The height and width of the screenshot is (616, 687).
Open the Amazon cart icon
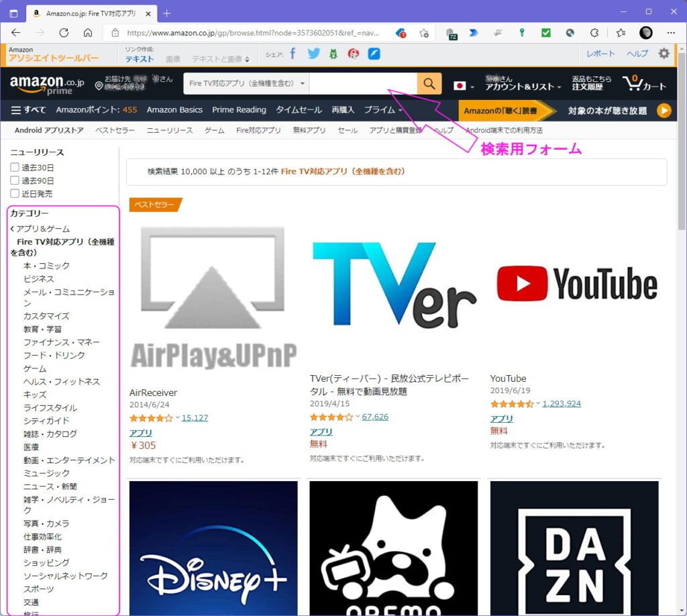pyautogui.click(x=645, y=83)
